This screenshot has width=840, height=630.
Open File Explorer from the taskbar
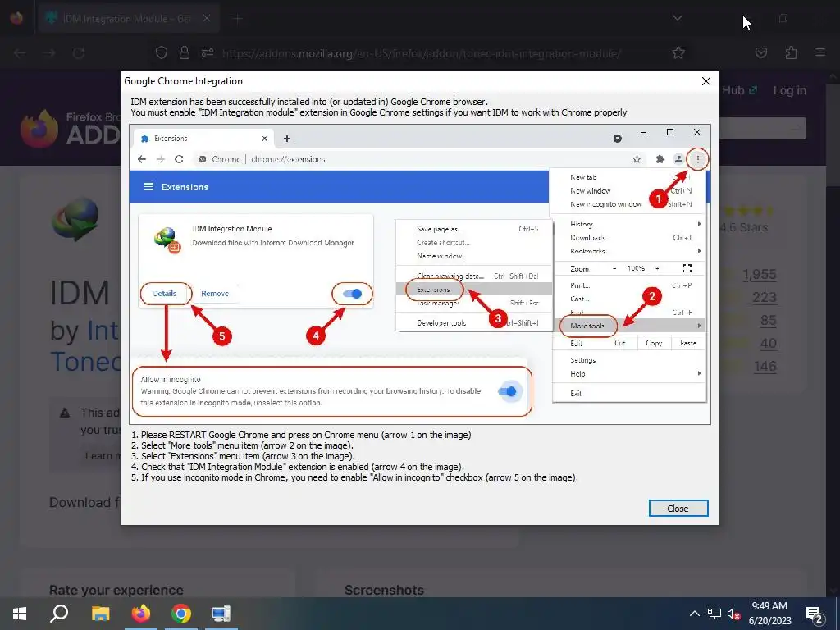click(x=100, y=614)
